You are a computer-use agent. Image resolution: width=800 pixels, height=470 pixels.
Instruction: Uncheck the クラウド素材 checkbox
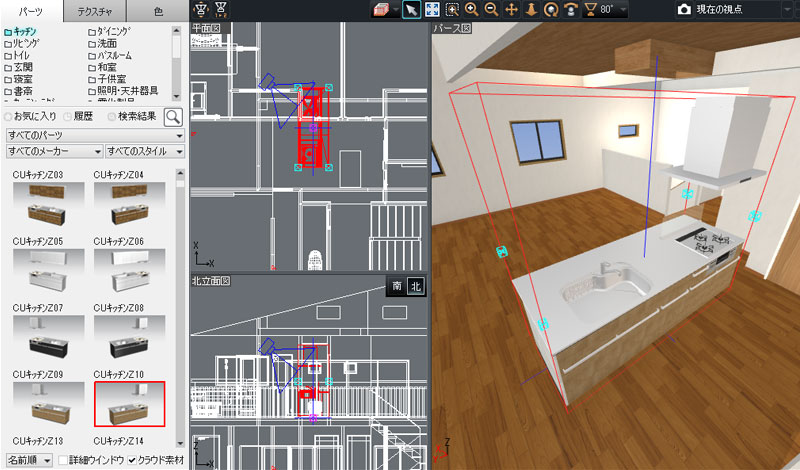(133, 460)
